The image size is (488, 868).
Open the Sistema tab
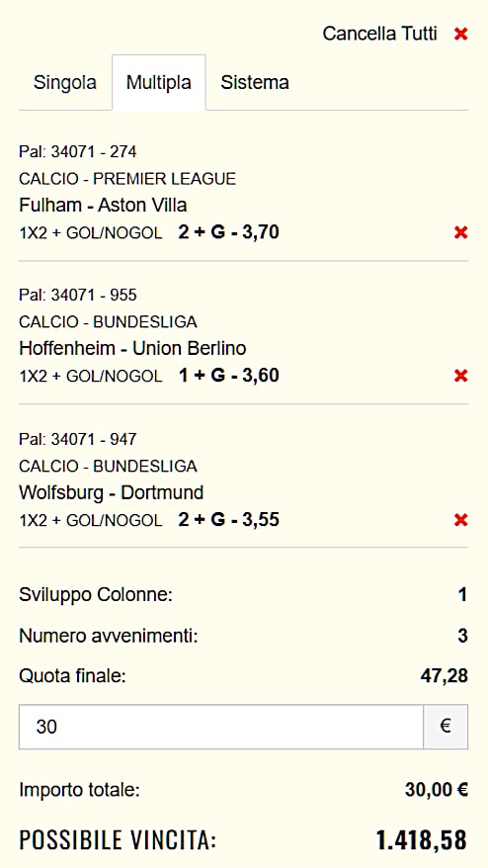(x=255, y=82)
